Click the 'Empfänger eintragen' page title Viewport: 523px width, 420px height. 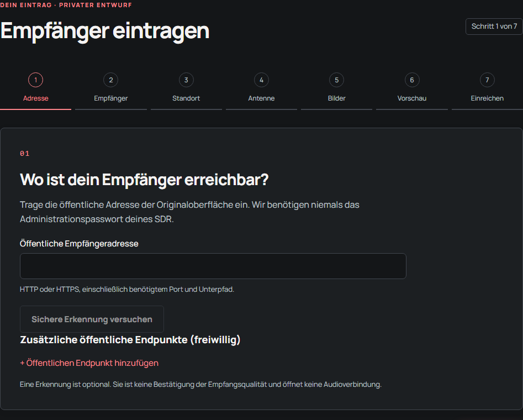[x=105, y=31]
